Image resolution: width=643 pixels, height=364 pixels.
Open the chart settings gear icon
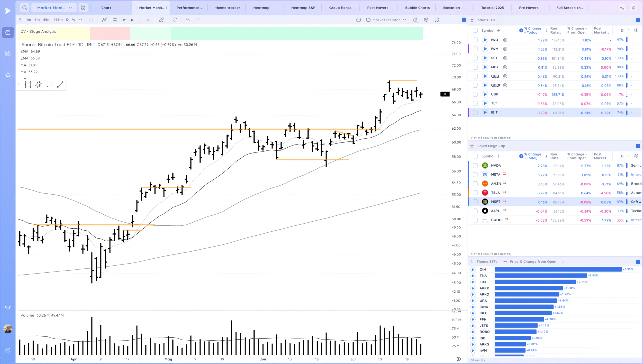[426, 20]
